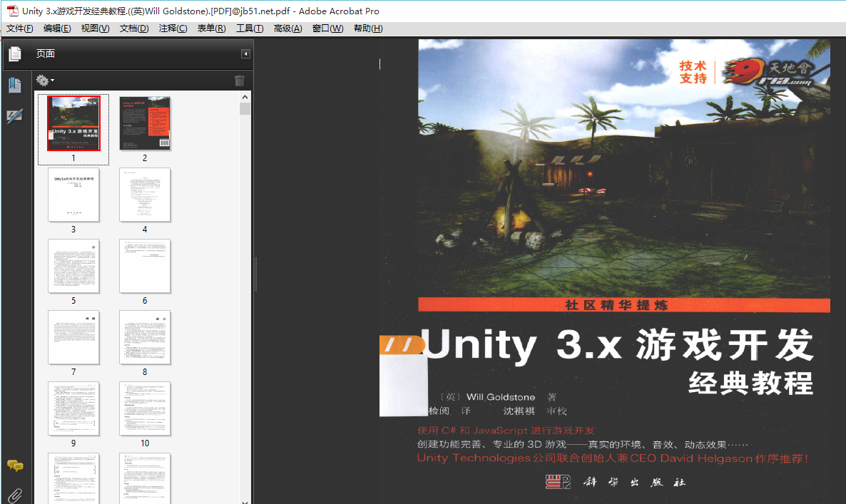
Task: Open the 帮助(H) menu
Action: [368, 29]
